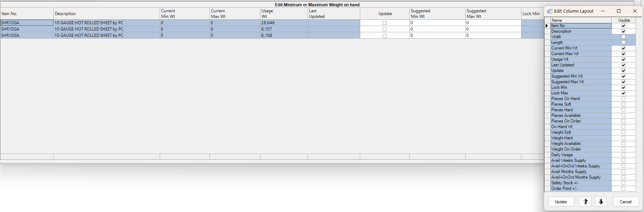
Task: Check Update box for the 28,646 usage row
Action: coord(385,23)
